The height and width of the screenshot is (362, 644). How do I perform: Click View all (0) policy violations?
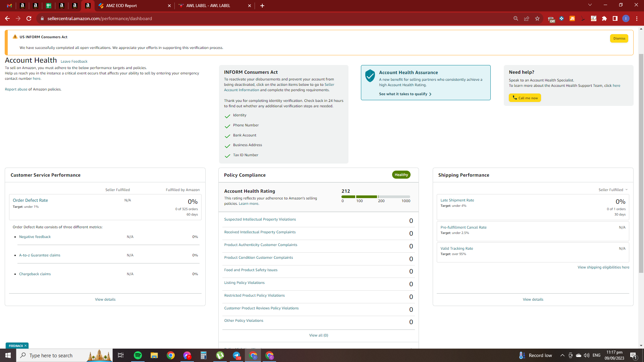click(319, 336)
